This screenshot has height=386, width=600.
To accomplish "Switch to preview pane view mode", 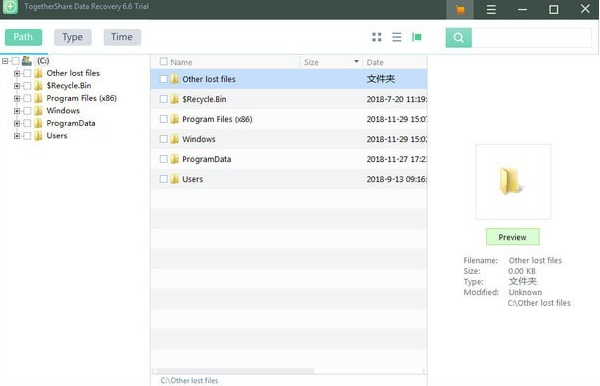I will (x=417, y=37).
